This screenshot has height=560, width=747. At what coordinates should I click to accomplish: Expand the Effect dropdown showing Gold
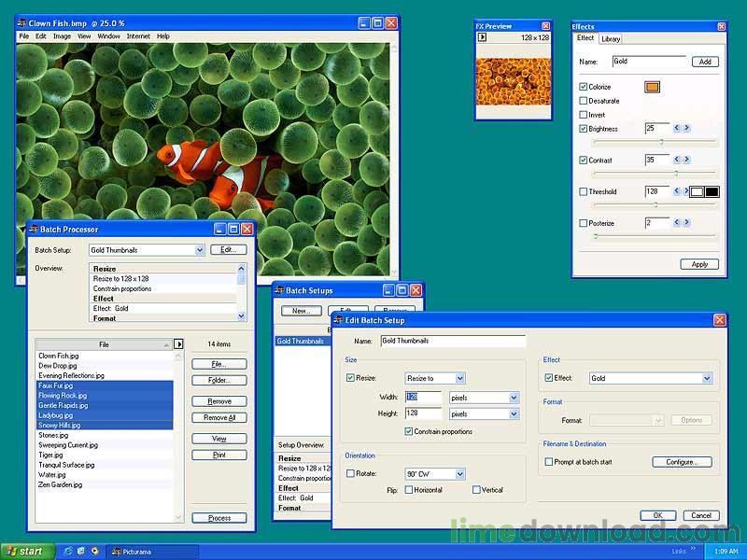click(707, 378)
